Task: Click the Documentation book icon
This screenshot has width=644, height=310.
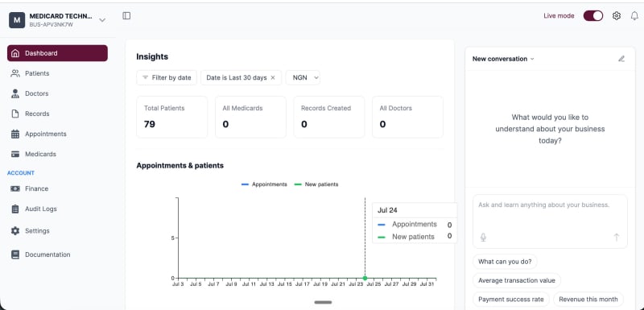Action: (x=15, y=254)
